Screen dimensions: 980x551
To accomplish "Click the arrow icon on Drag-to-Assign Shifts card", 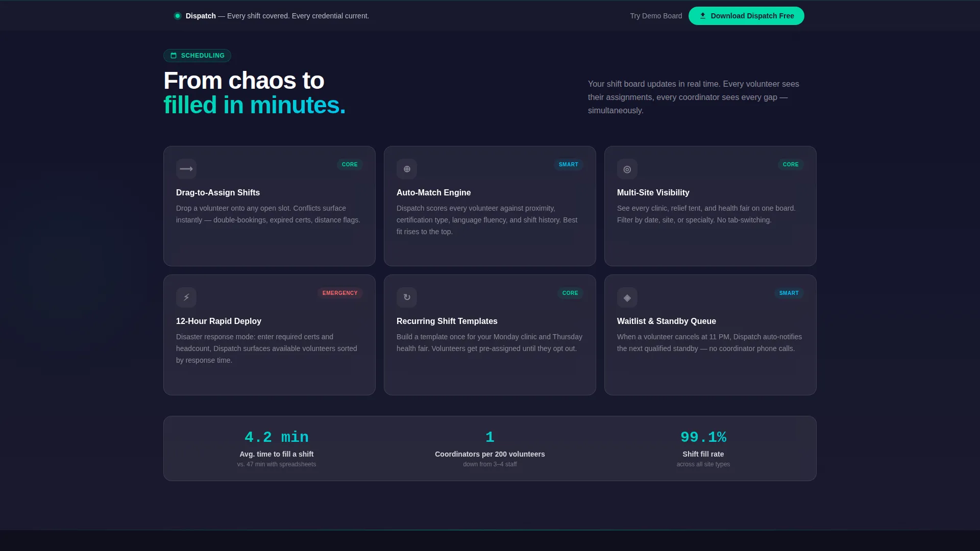I will (x=186, y=169).
